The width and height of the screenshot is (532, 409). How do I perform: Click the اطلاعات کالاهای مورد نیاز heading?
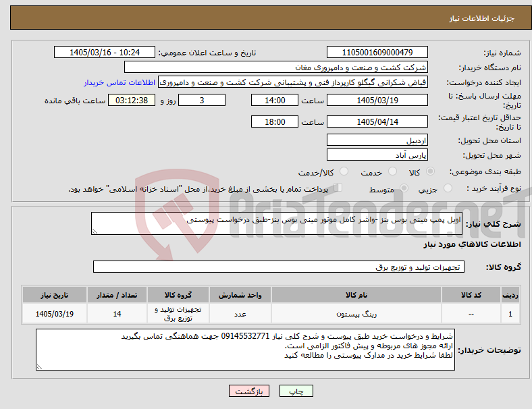[x=472, y=244]
